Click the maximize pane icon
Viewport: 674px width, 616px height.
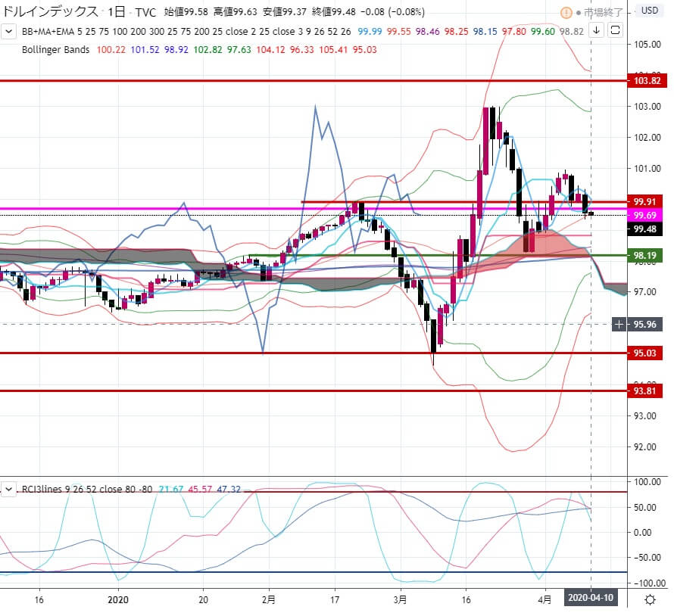(615, 30)
